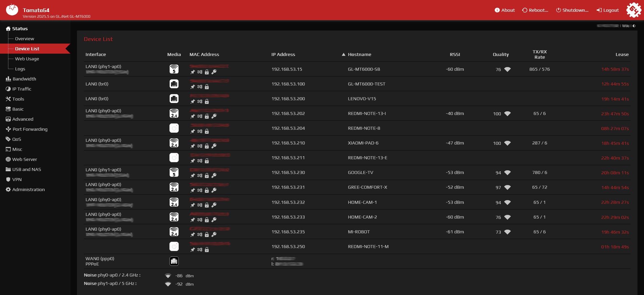
Task: Click the lock icon for REDMI-NOTE-13-E
Action: (207, 161)
